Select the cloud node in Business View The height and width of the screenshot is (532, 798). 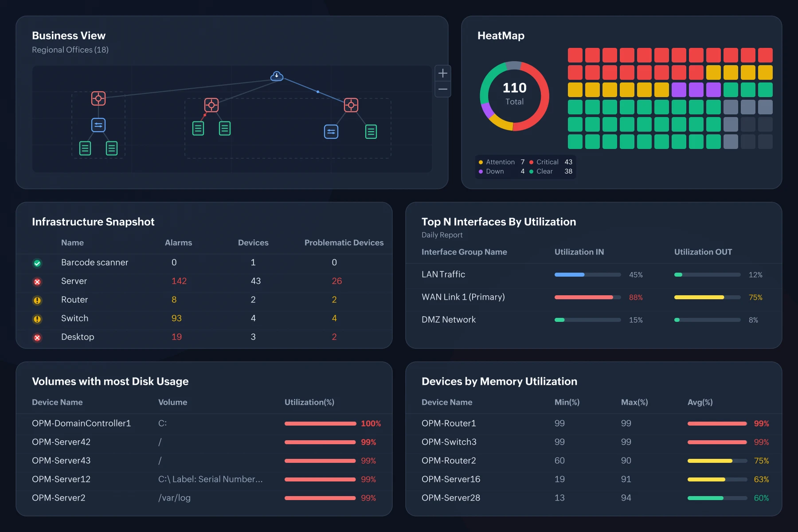(277, 76)
